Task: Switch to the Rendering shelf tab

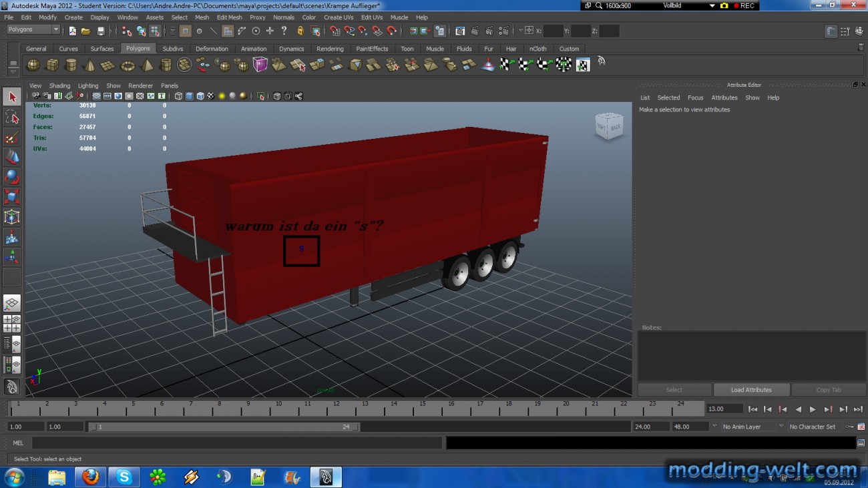Action: point(330,49)
